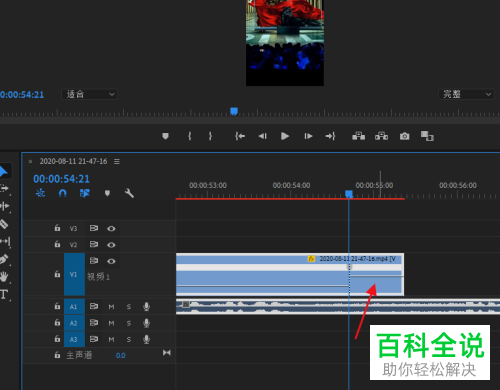500x390 pixels.
Task: Enable voice-over record on A3
Action: coord(146,339)
